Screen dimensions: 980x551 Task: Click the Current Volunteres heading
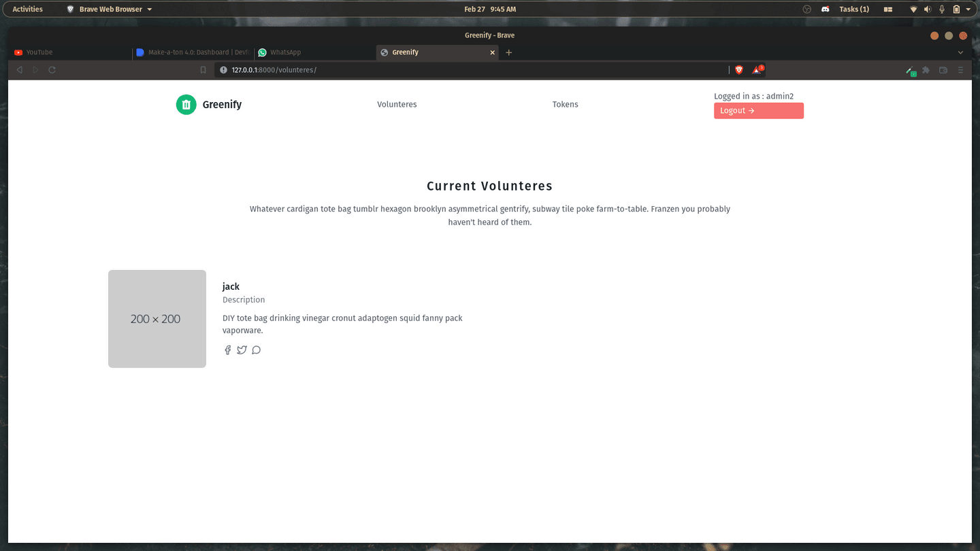pyautogui.click(x=489, y=186)
